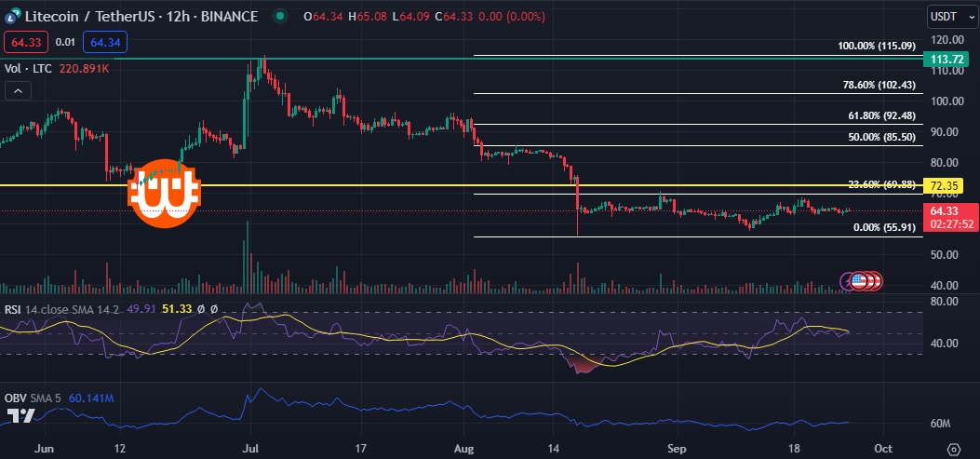Click the open price O64.34 value
This screenshot has width=980, height=459.
[325, 17]
